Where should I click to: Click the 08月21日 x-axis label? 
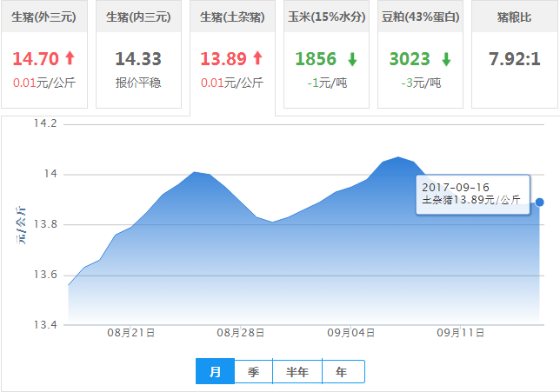pyautogui.click(x=131, y=334)
